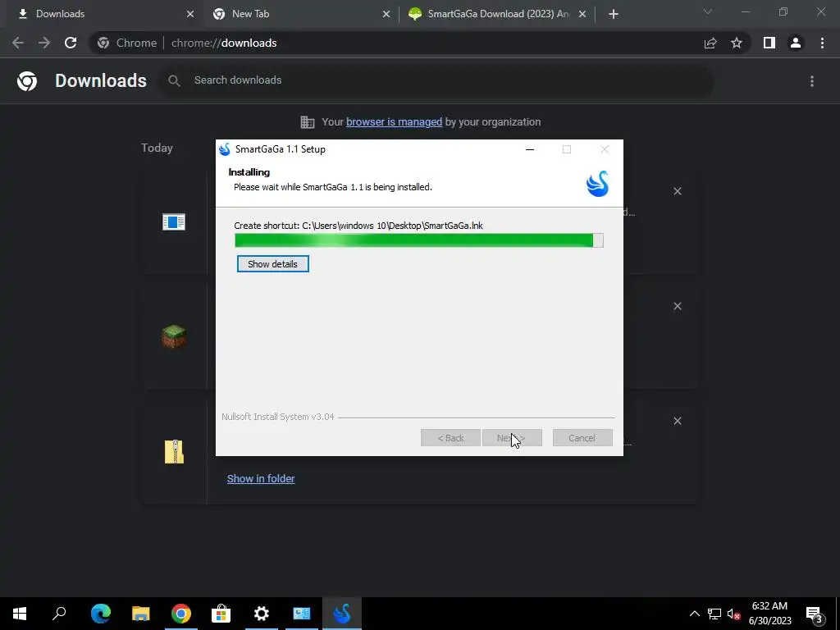Image resolution: width=840 pixels, height=630 pixels.
Task: Click Show in folder link
Action: point(261,479)
